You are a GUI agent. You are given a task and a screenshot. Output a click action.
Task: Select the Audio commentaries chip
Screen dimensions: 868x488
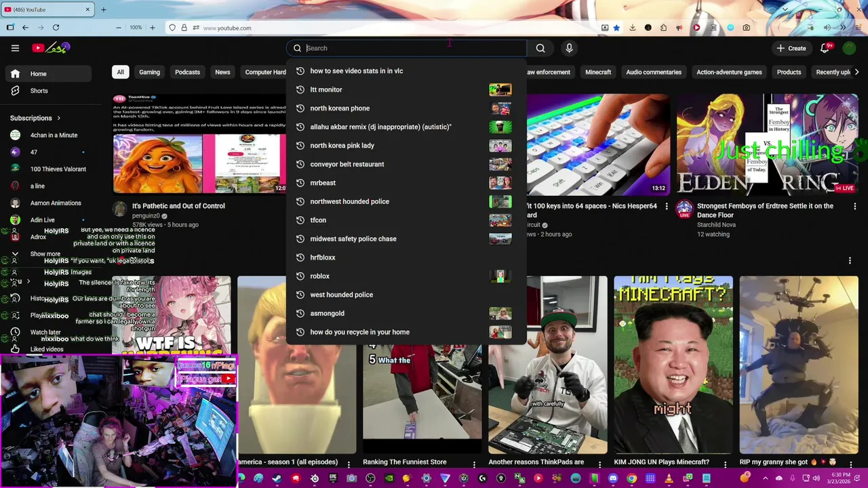[x=654, y=72]
